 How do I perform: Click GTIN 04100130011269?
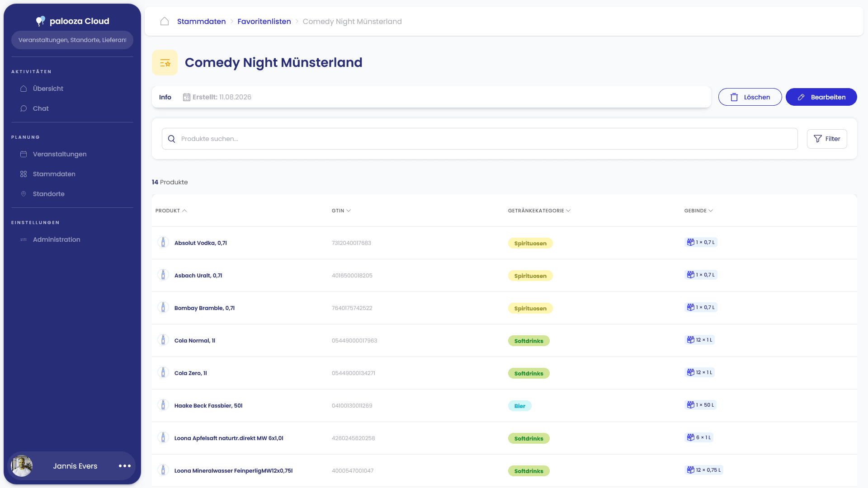352,406
